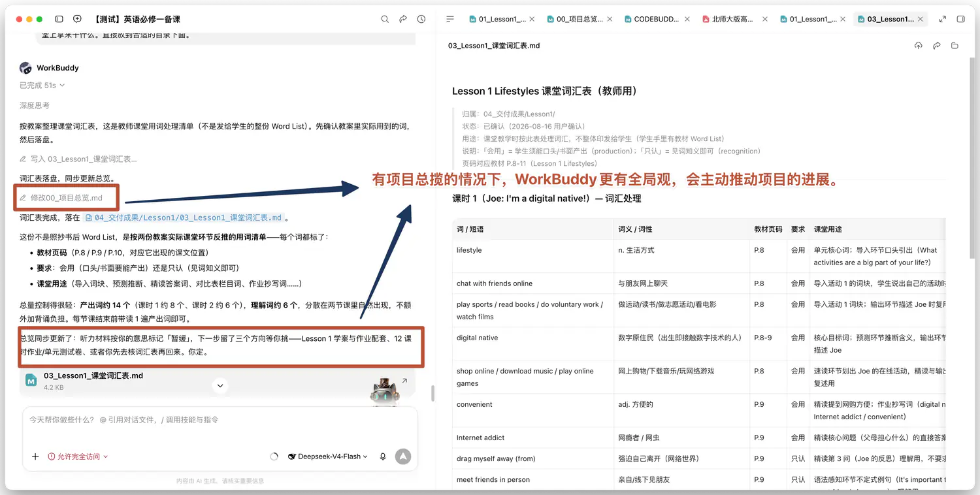Open the 修改00_项目总览.md step

tap(61, 198)
